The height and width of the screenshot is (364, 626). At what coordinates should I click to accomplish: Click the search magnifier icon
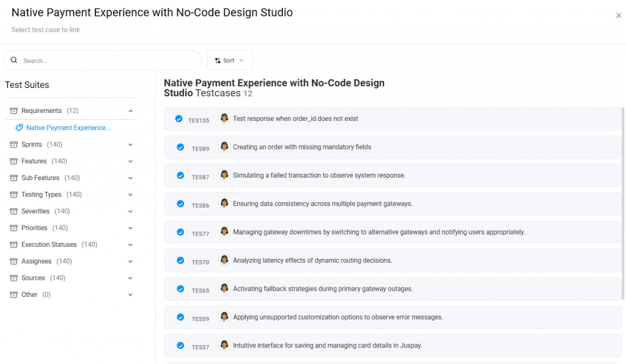click(14, 60)
